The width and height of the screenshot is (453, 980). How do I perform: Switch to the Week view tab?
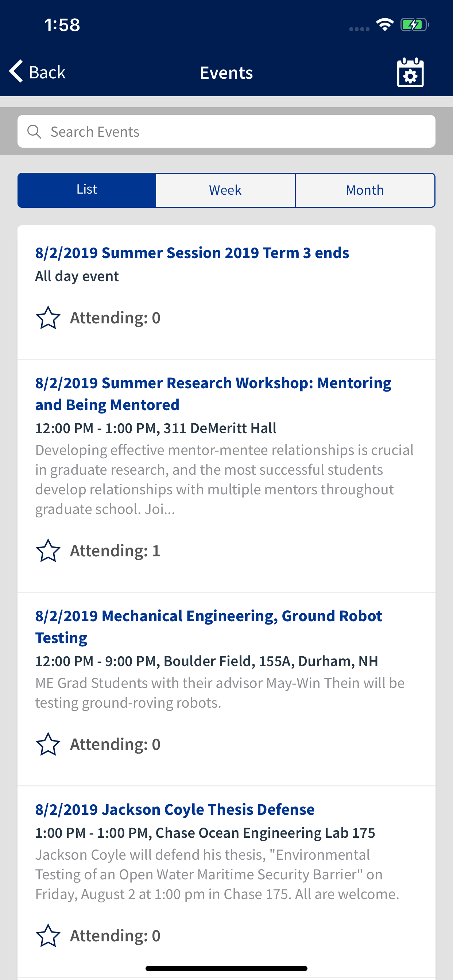coord(225,190)
